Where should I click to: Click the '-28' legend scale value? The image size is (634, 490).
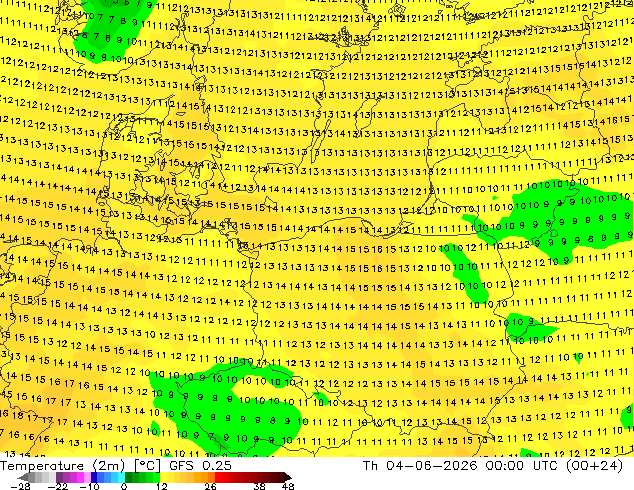tap(20, 486)
